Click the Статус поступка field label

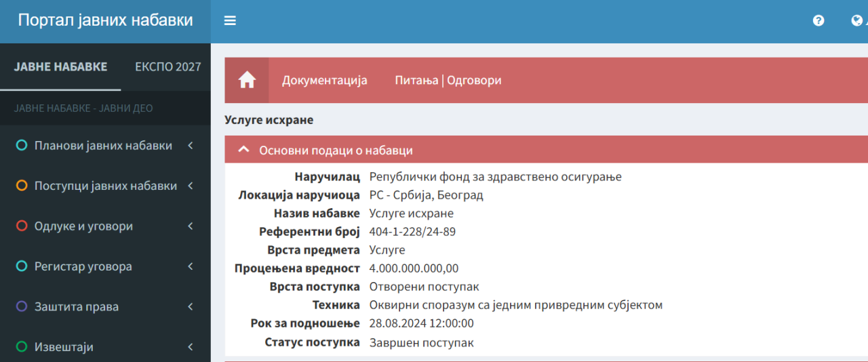click(312, 342)
